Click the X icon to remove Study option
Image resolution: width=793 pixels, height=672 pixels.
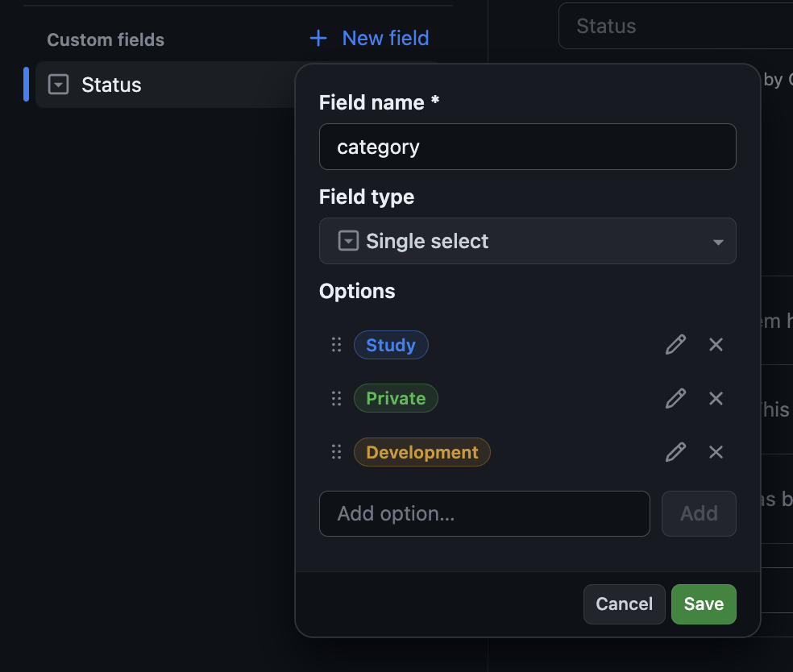pos(716,344)
